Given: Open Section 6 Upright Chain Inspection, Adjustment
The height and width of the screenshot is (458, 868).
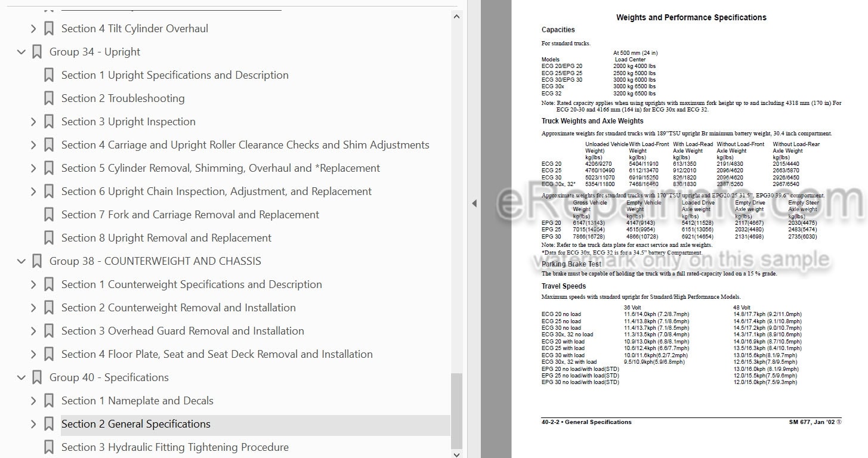Looking at the screenshot, I should tap(217, 191).
